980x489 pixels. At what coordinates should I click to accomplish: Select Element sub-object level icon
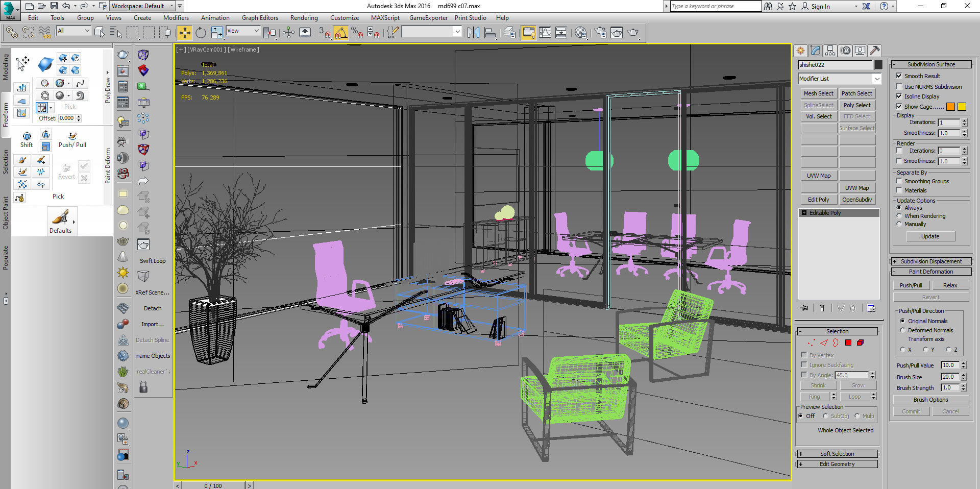[861, 343]
